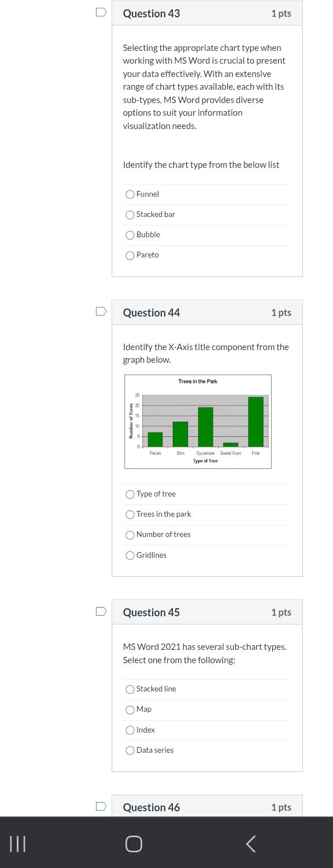
Task: Tap the Android back button
Action: point(250,844)
